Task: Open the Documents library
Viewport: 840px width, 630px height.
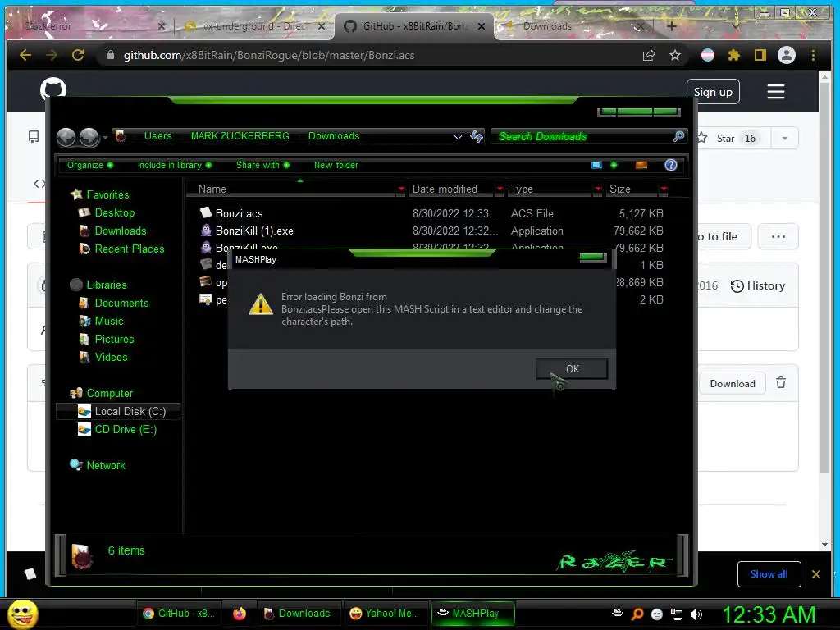Action: pos(121,304)
